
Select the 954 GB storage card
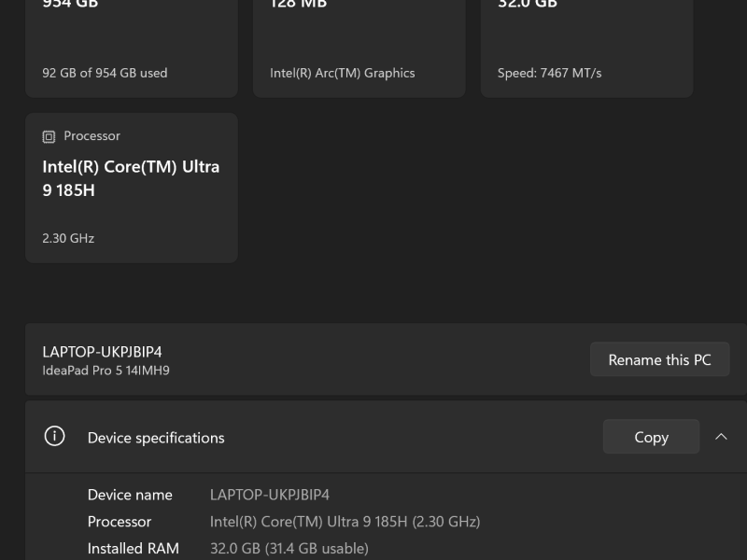(131, 47)
